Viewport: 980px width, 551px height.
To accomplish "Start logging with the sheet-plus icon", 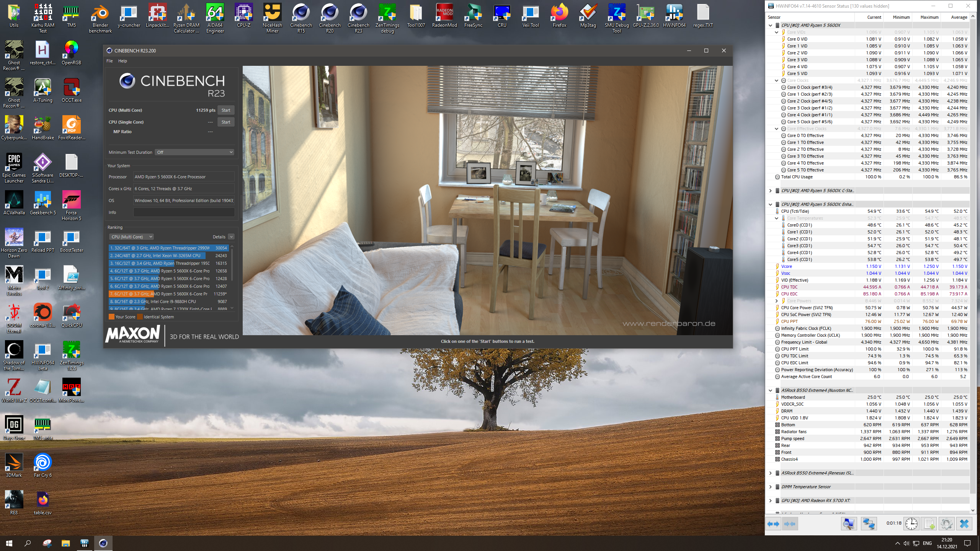I will (x=929, y=524).
